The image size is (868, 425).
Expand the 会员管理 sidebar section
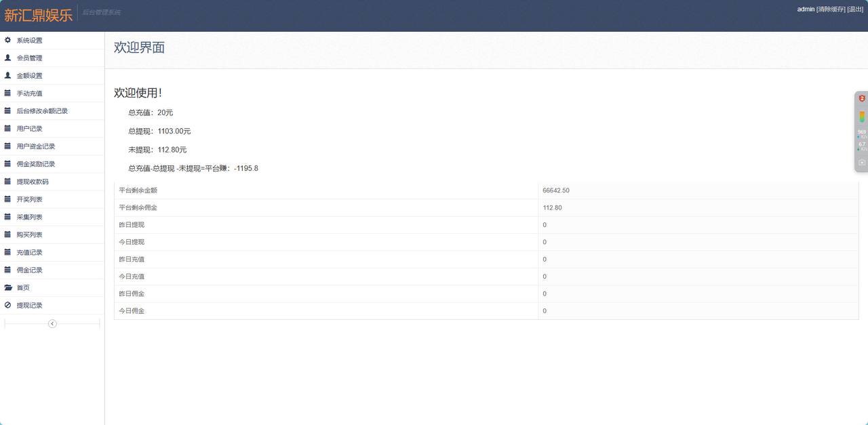[30, 58]
